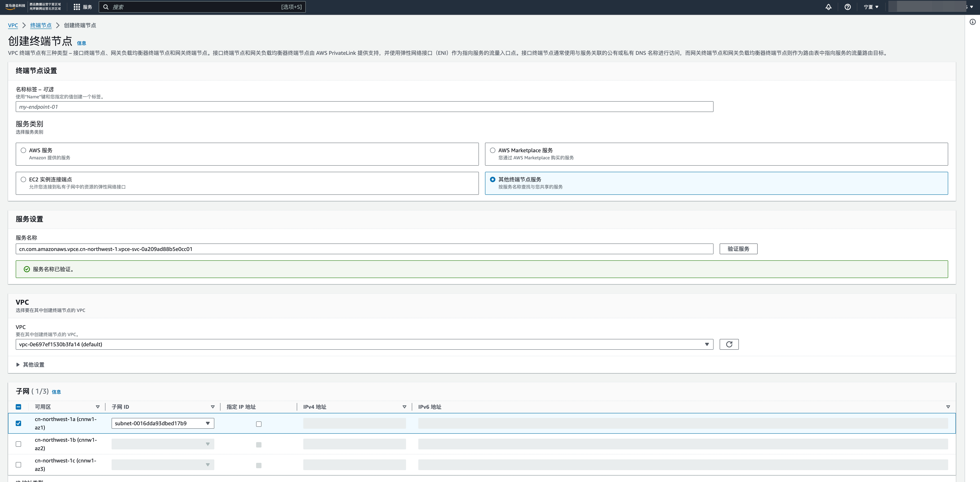Screen dimensions: 980x482
Task: Open the VPC selection dropdown
Action: point(364,344)
